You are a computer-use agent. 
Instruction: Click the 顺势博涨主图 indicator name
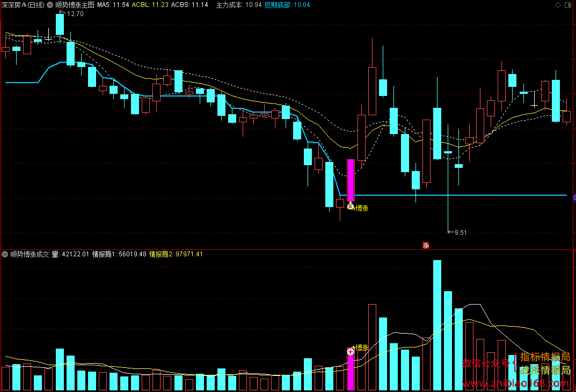[75, 5]
